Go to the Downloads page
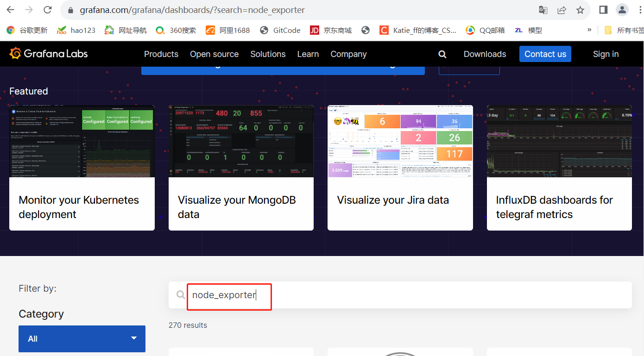Viewport: 644px width, 356px height. click(x=485, y=54)
